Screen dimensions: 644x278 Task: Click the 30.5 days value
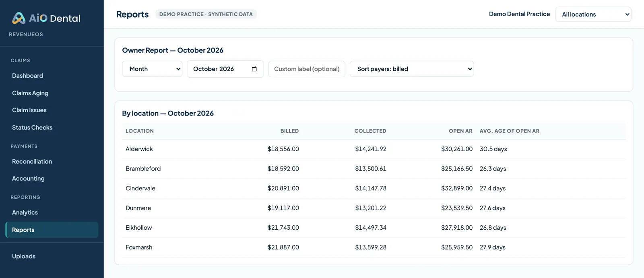[493, 149]
